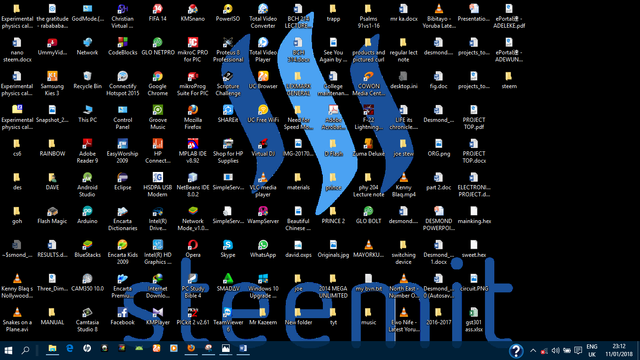
Task: Select ePortal ADELEKE.pdf file
Action: (509, 16)
